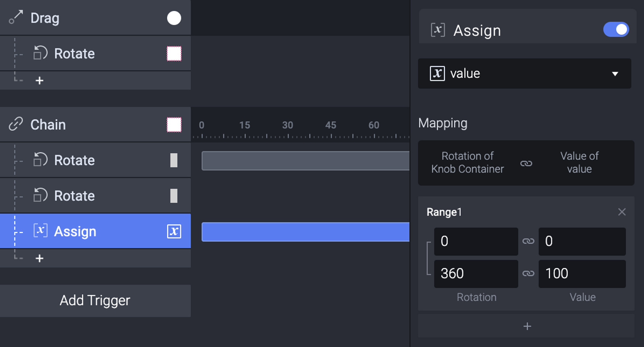Open the value variable dropdown
Viewport: 644px width, 347px height.
coord(525,73)
